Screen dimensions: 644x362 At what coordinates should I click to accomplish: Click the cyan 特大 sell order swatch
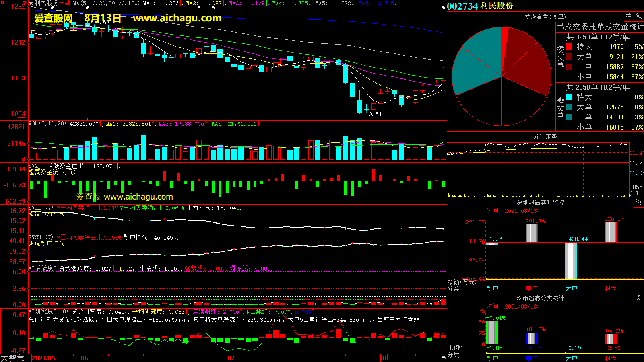569,97
